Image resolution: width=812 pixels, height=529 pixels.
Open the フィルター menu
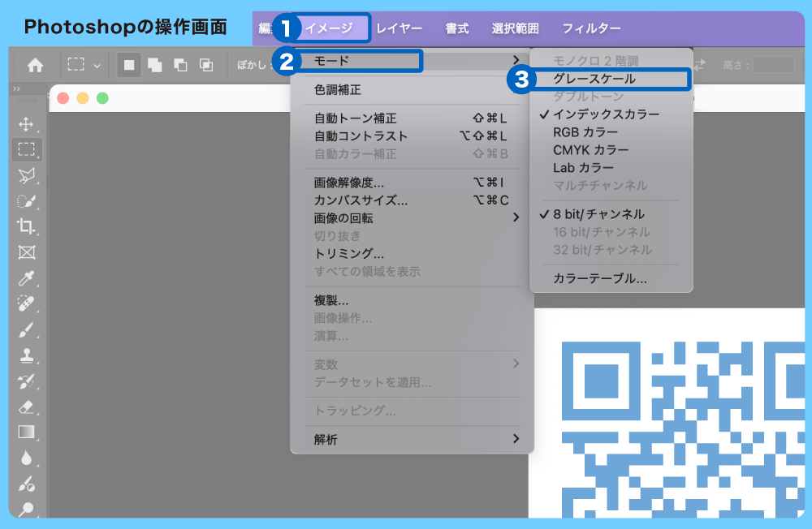pos(591,28)
